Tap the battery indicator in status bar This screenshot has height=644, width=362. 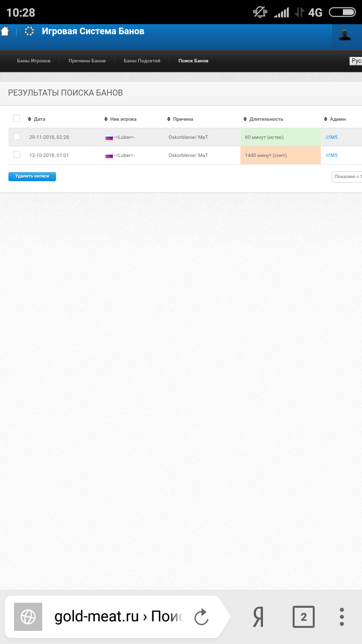[x=342, y=12]
